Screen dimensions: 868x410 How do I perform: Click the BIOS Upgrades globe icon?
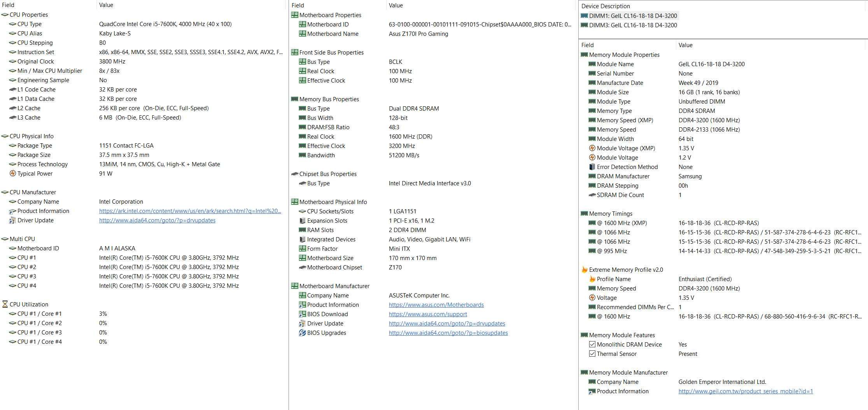[302, 333]
